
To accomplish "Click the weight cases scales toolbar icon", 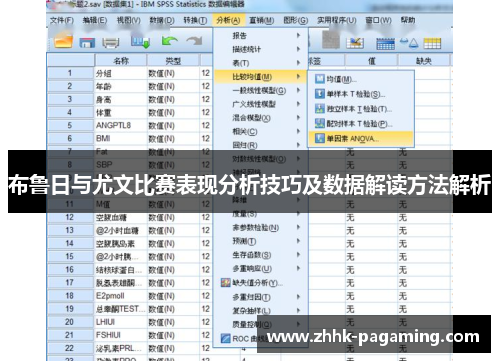I will tap(409, 43).
